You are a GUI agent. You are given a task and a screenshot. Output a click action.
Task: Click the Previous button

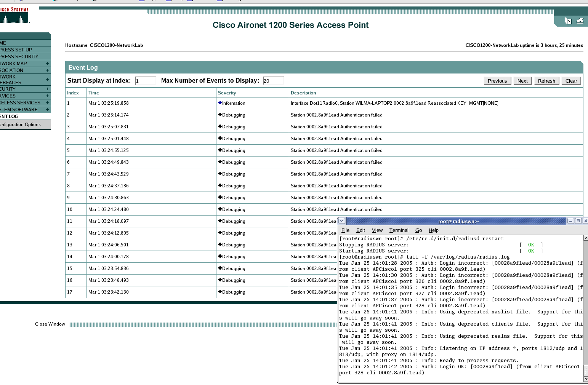pos(497,81)
